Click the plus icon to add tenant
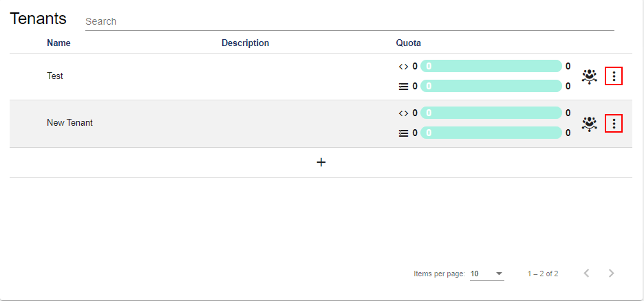644x301 pixels. [x=321, y=162]
